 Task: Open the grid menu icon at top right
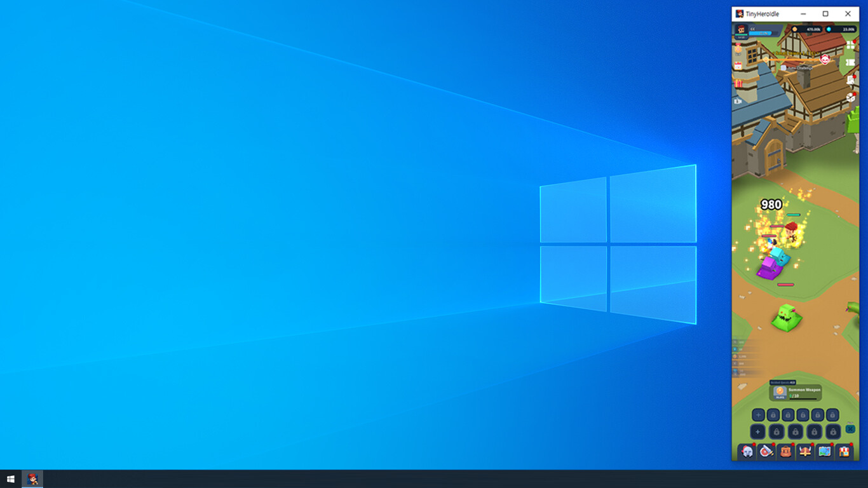pos(850,45)
